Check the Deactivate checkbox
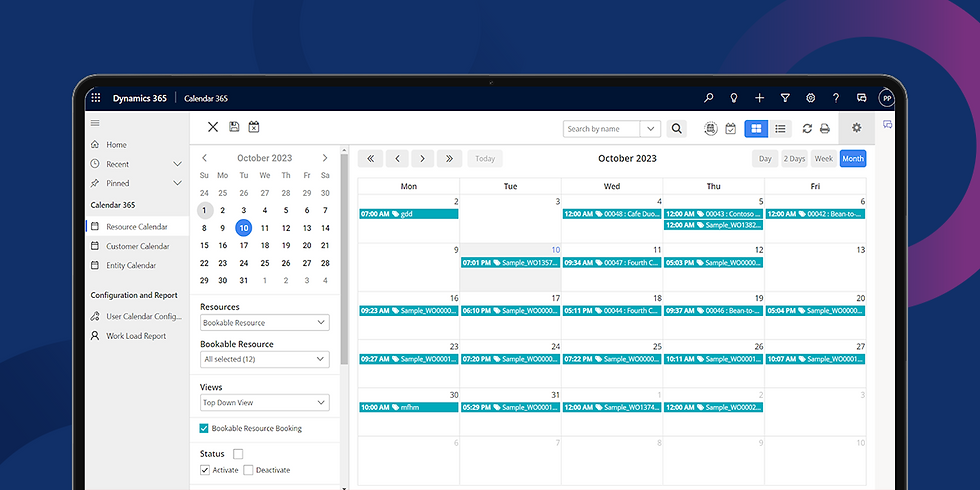Viewport: 980px width, 490px height. (248, 470)
